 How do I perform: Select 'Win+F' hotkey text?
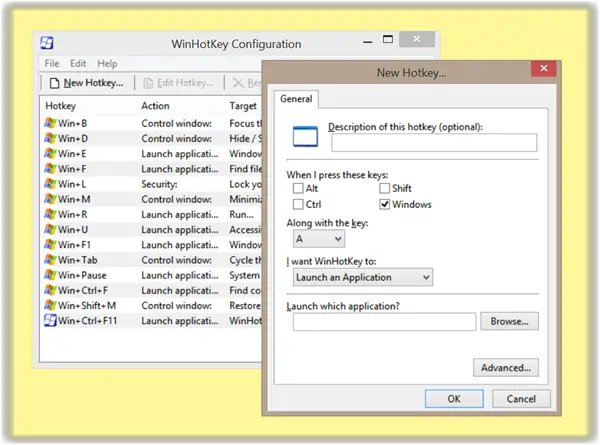(x=72, y=169)
